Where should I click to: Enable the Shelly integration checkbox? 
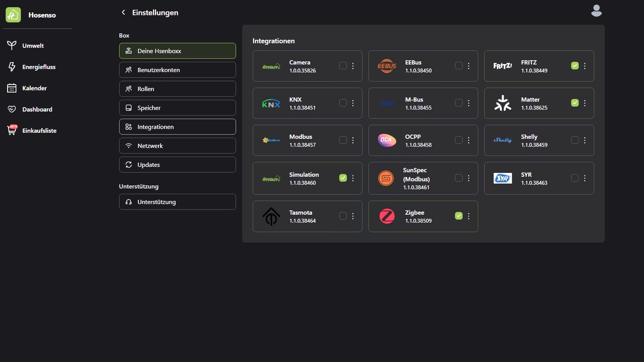tap(575, 140)
